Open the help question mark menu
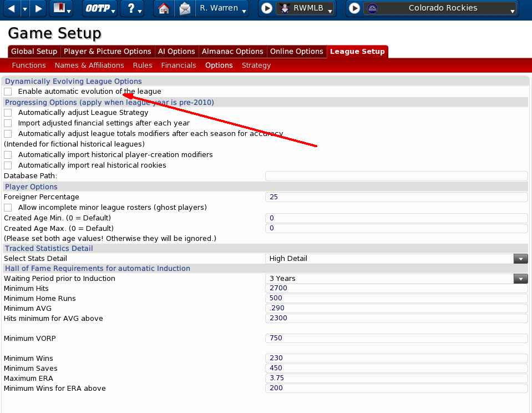This screenshot has width=532, height=413. pos(132,8)
